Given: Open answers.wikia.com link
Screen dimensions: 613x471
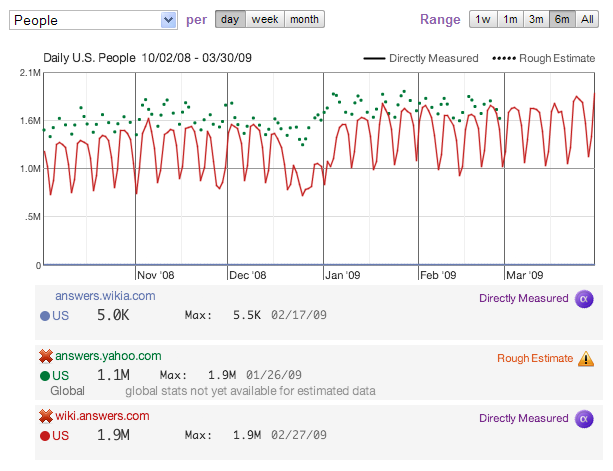Looking at the screenshot, I should click(105, 296).
